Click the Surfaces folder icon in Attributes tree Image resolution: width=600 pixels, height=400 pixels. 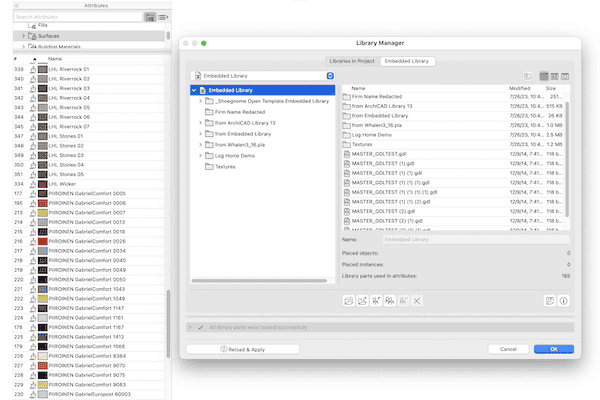click(x=32, y=36)
